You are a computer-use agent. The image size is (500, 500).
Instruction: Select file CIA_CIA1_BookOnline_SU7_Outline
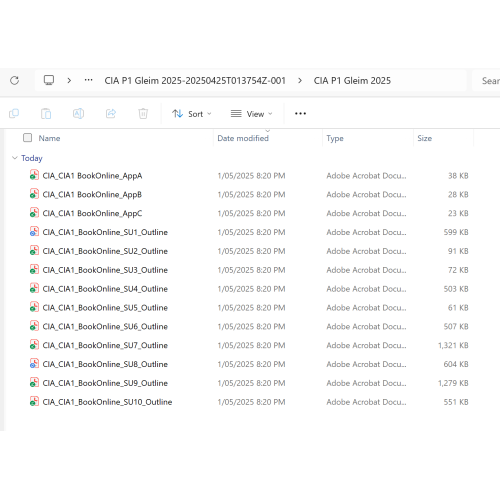click(x=105, y=345)
